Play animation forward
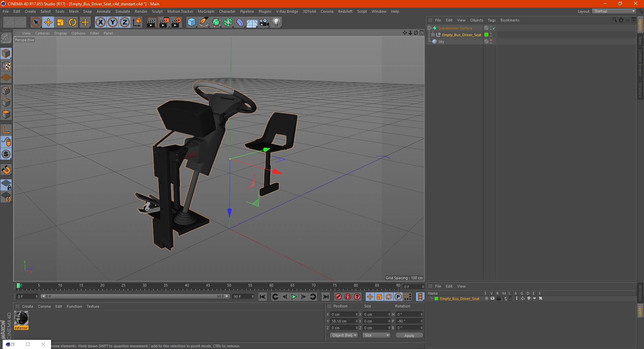The width and height of the screenshot is (644, 349). (294, 297)
